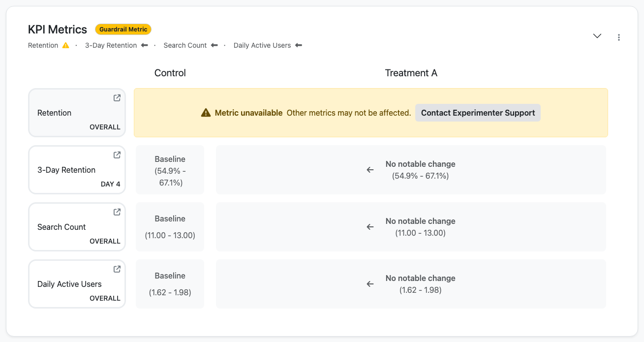This screenshot has height=342, width=644.
Task: Select the Search Count metric card
Action: point(77,227)
